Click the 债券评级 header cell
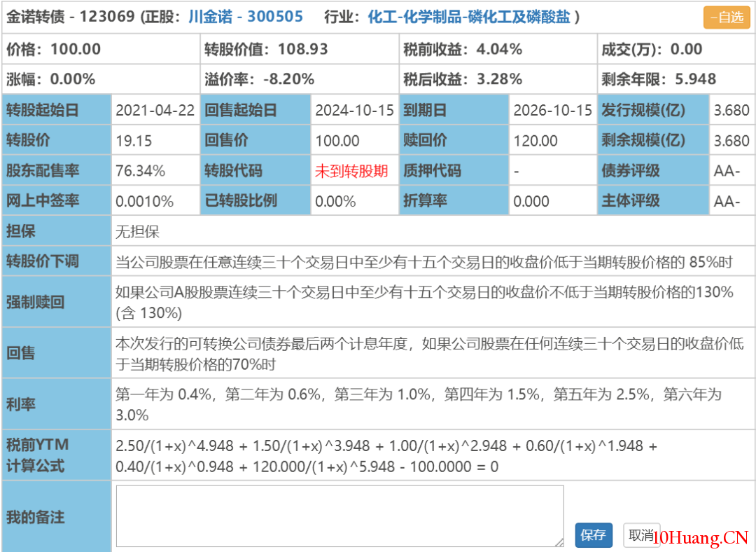Image resolution: width=756 pixels, height=552 pixels. 653,170
